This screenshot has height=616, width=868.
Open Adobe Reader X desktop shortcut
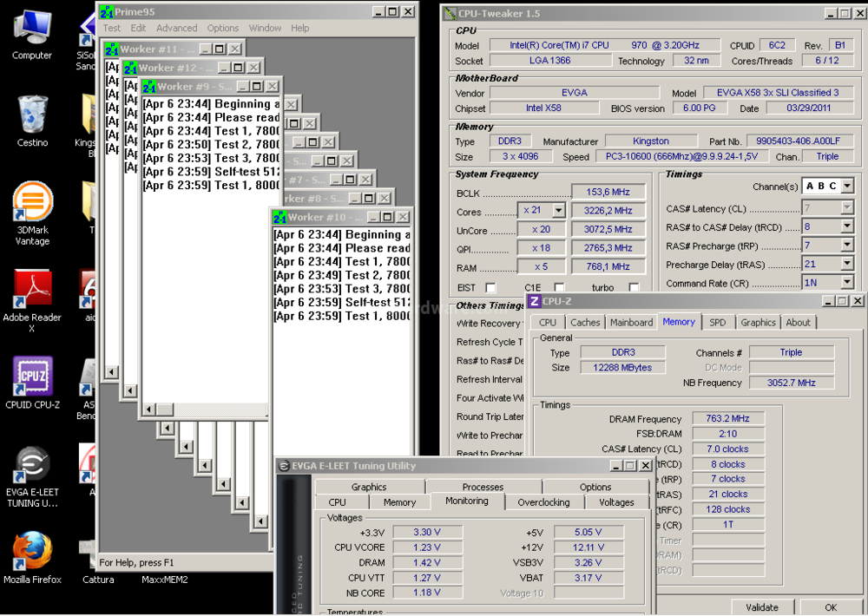click(32, 300)
